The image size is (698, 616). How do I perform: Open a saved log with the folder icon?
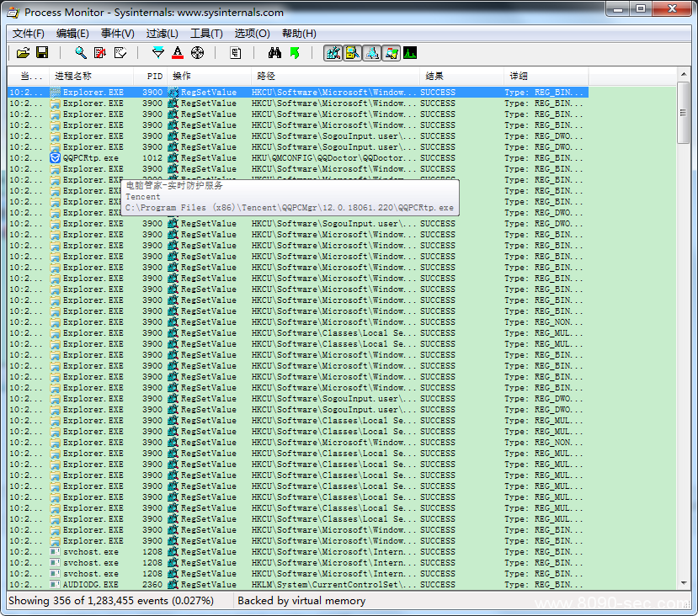[23, 53]
